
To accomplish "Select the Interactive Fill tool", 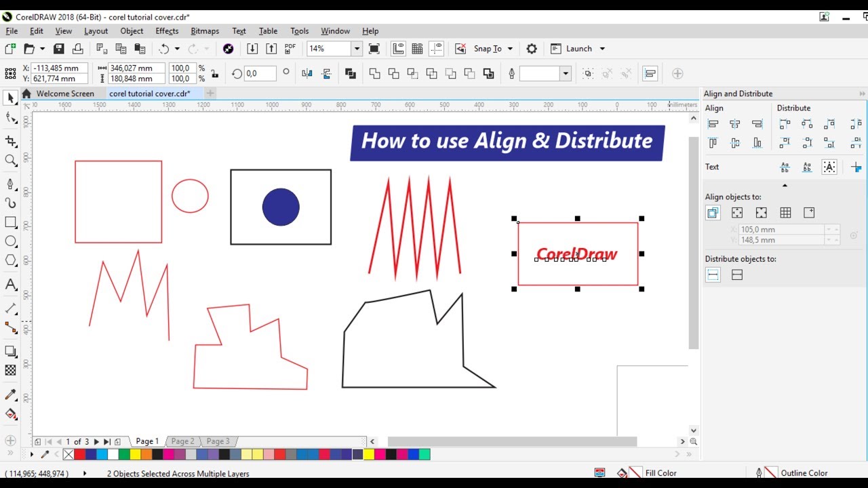I will tap(10, 413).
